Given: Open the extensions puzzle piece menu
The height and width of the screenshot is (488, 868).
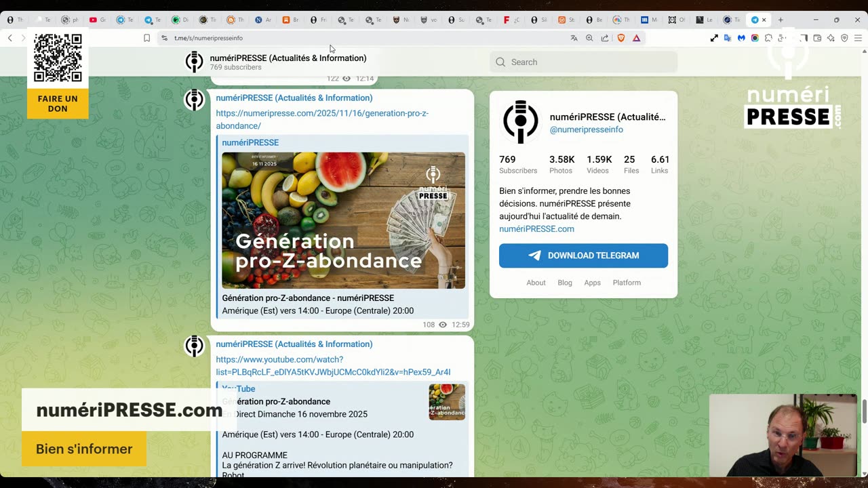Looking at the screenshot, I should click(x=768, y=38).
